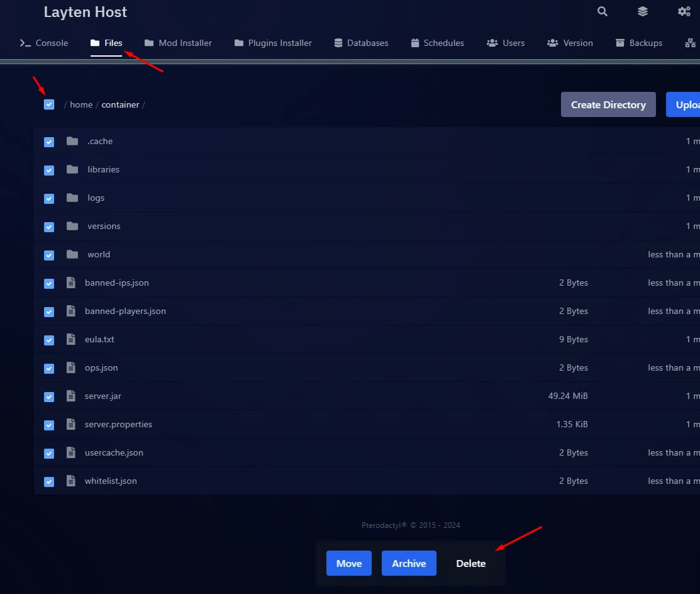Screen dimensions: 700x594
Task: Deselect the server.jar checkbox
Action: coord(49,396)
